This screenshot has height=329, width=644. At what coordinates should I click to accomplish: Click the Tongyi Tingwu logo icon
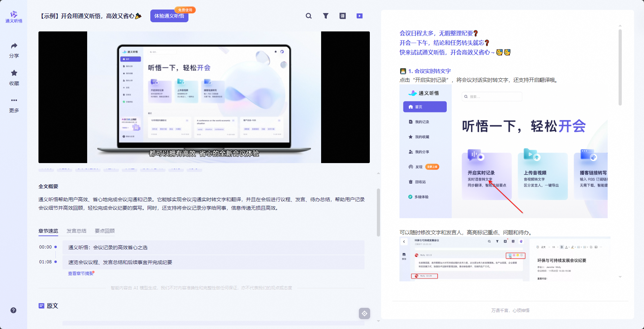point(14,14)
